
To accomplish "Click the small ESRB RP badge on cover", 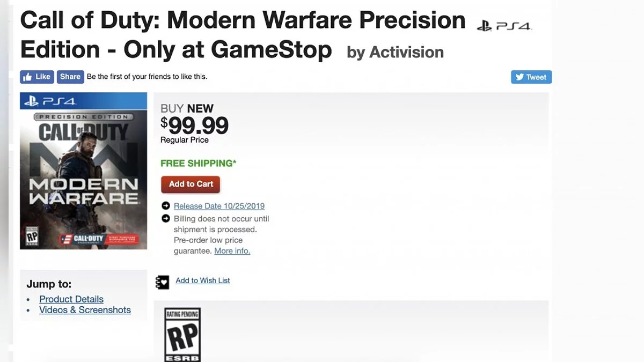I will [x=33, y=235].
